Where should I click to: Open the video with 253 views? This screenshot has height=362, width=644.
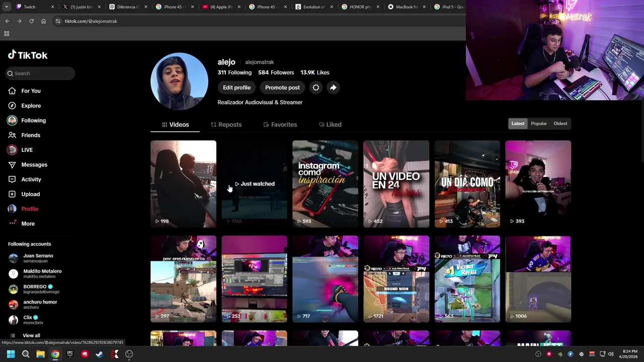254,279
